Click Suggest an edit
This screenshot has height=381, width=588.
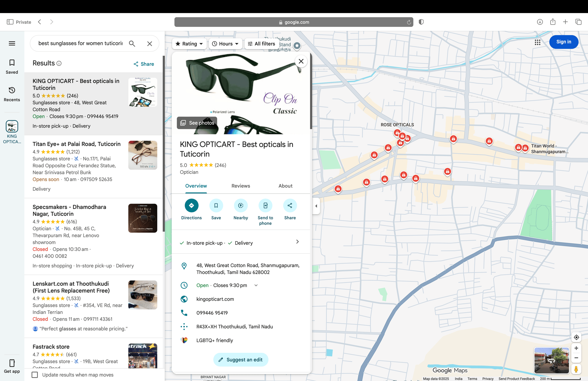click(x=241, y=360)
